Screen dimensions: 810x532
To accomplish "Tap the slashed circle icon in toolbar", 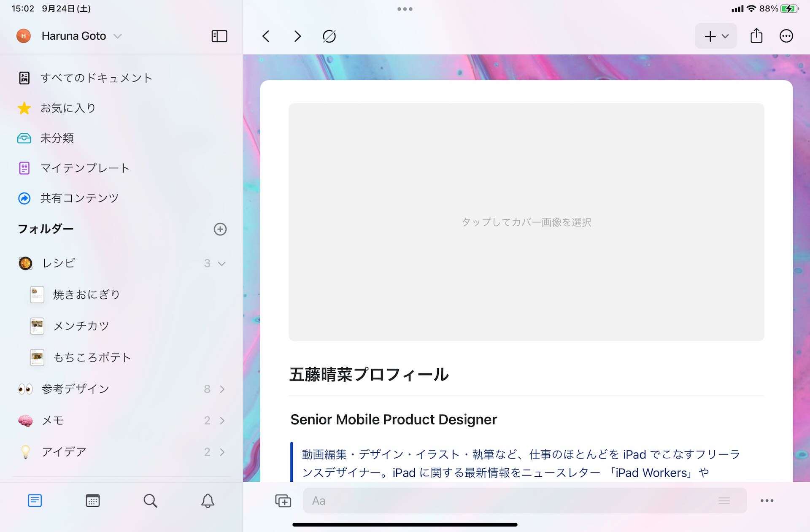I will coord(329,36).
